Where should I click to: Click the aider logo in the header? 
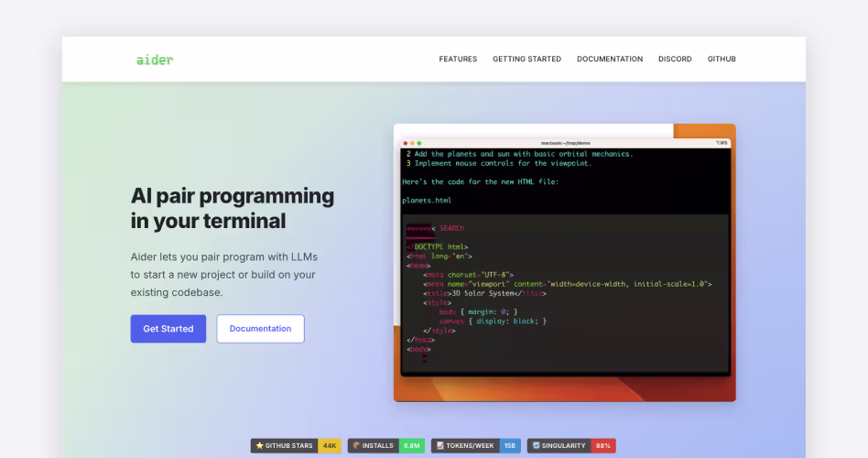155,60
